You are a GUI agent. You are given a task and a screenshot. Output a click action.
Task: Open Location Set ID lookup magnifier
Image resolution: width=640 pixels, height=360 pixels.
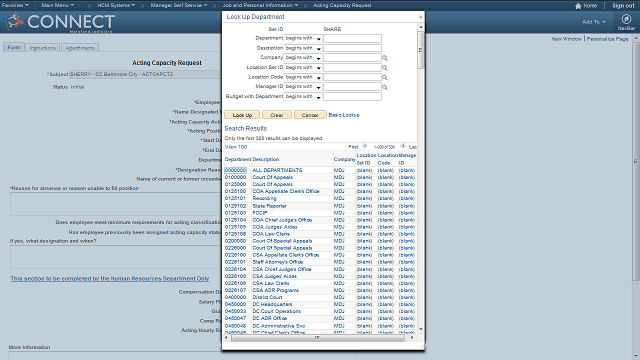point(384,68)
